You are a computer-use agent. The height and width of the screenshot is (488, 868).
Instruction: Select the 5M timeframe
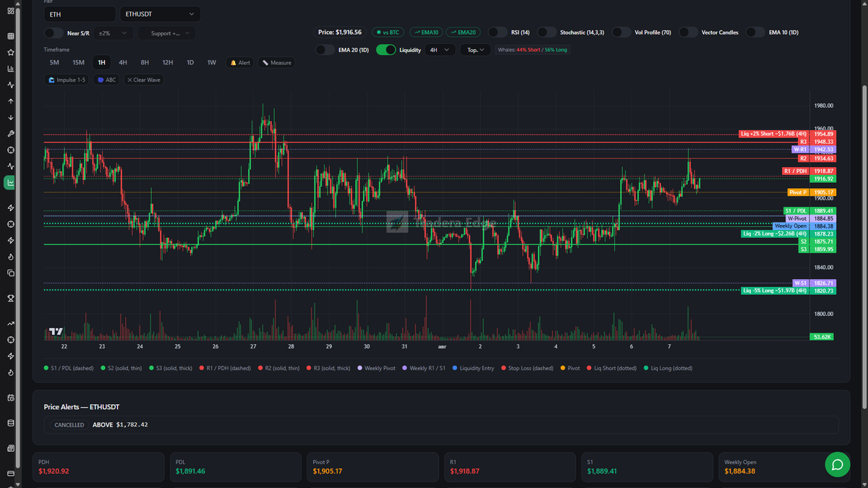54,63
